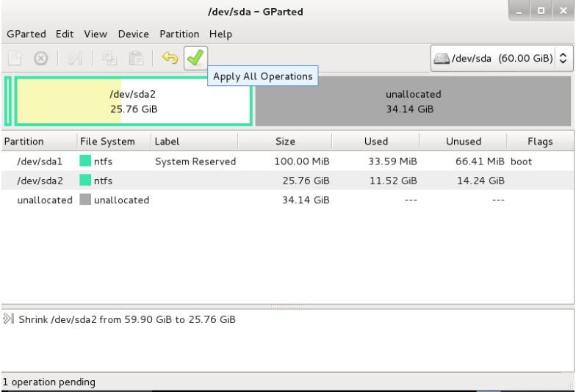
Task: Open the /dev/sda device selector dropdown
Action: (x=501, y=58)
